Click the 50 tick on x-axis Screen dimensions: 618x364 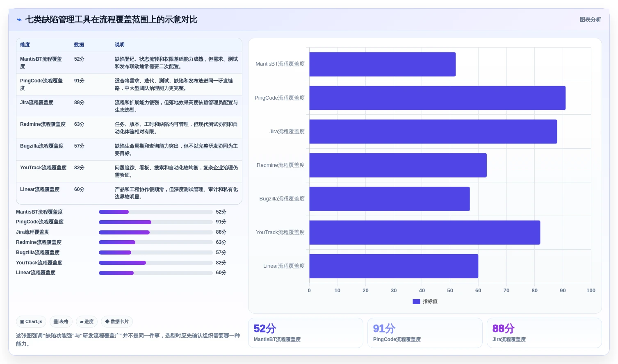pos(450,291)
